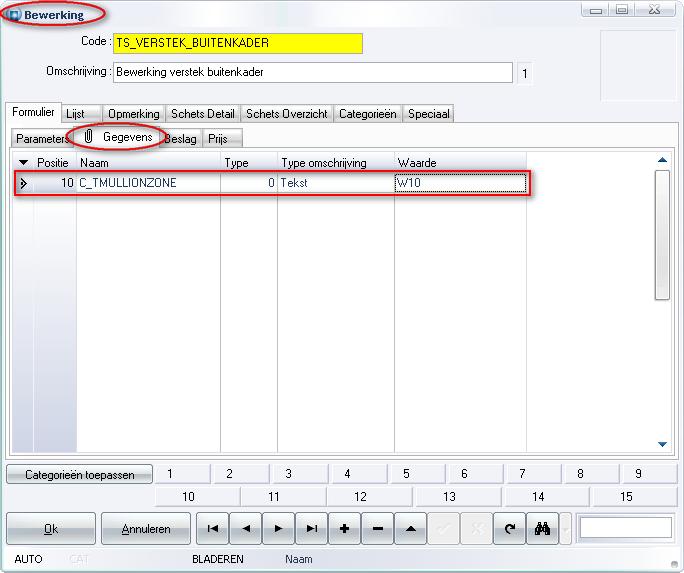Select category button 11
Viewport: 684px width, 573px height.
coord(284,497)
